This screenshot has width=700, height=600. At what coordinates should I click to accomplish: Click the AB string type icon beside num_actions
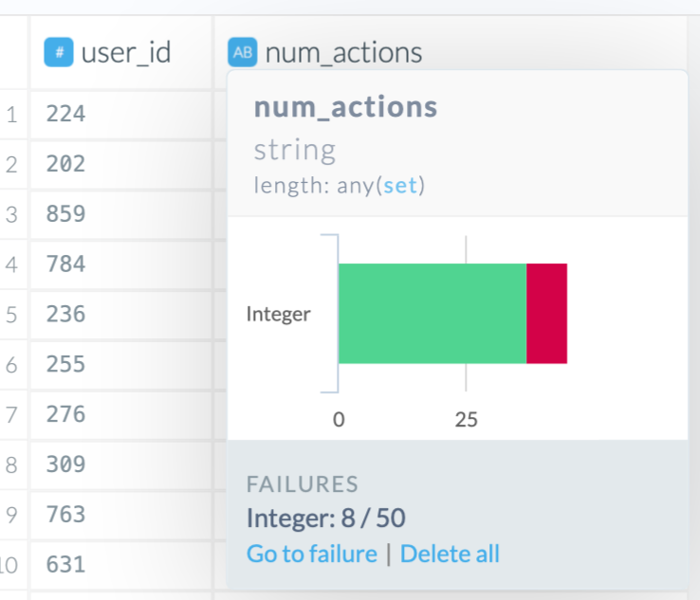tap(243, 52)
